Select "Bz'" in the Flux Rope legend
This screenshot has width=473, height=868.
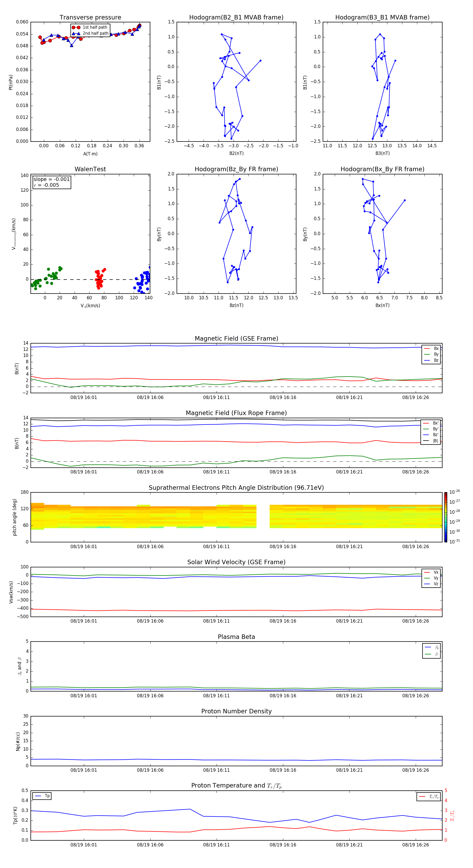(431, 435)
